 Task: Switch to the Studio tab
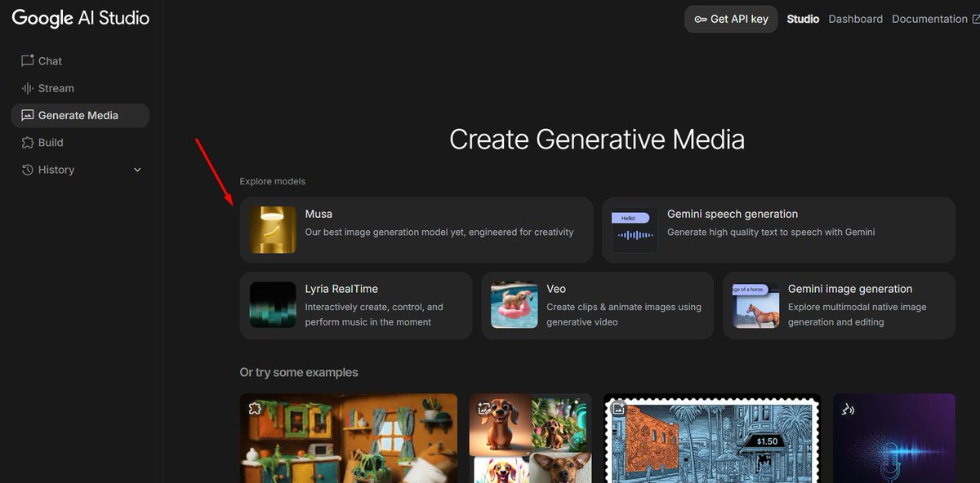(803, 19)
